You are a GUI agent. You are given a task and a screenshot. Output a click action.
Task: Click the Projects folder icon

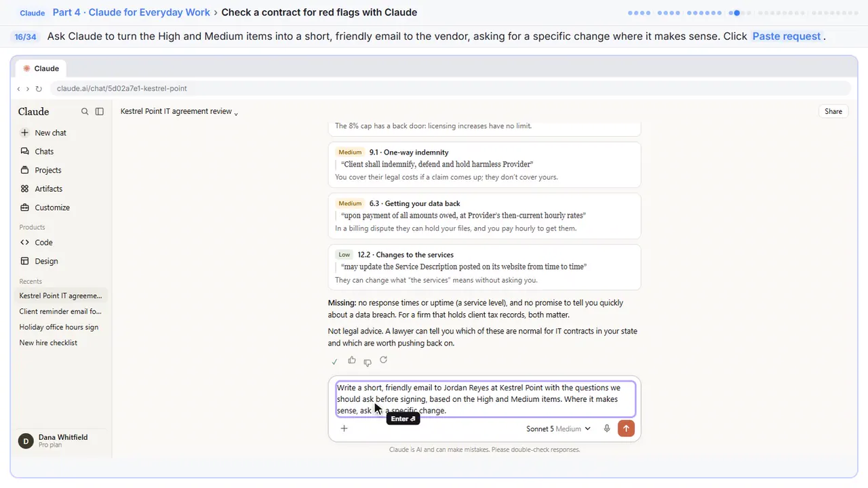(x=25, y=170)
